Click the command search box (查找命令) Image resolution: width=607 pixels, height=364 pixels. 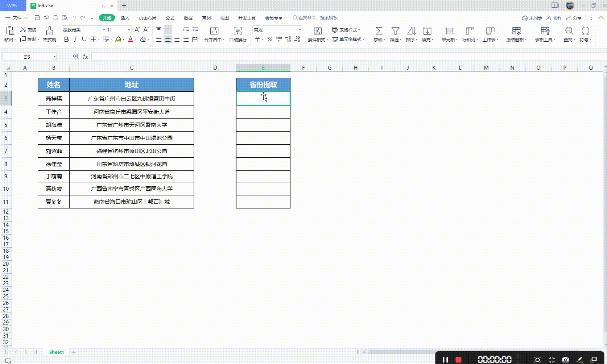pyautogui.click(x=315, y=18)
